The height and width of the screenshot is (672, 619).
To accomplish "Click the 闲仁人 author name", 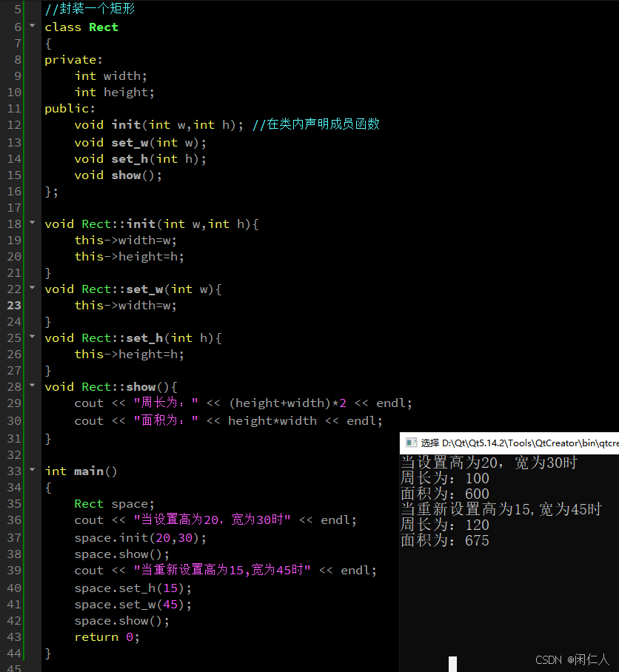I will [590, 659].
